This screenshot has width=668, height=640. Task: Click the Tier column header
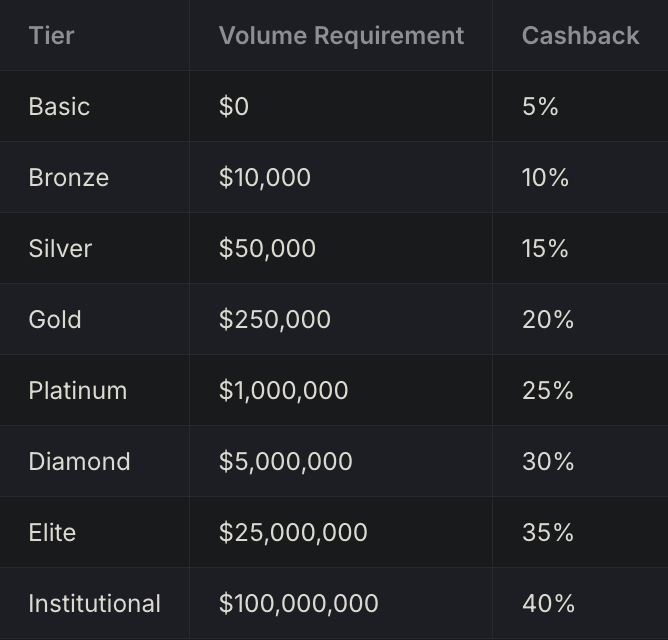click(x=51, y=36)
